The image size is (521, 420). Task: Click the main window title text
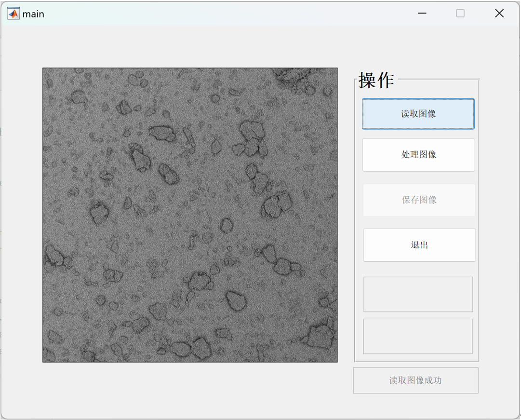pos(33,14)
